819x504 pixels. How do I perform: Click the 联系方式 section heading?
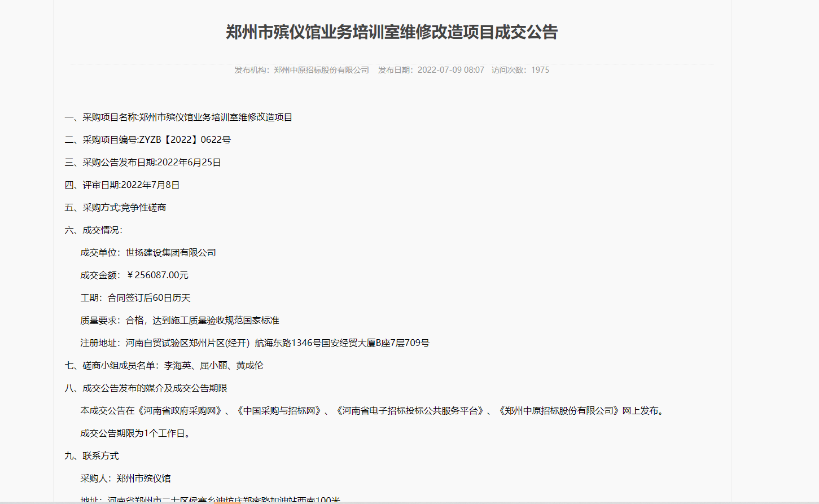[94, 455]
